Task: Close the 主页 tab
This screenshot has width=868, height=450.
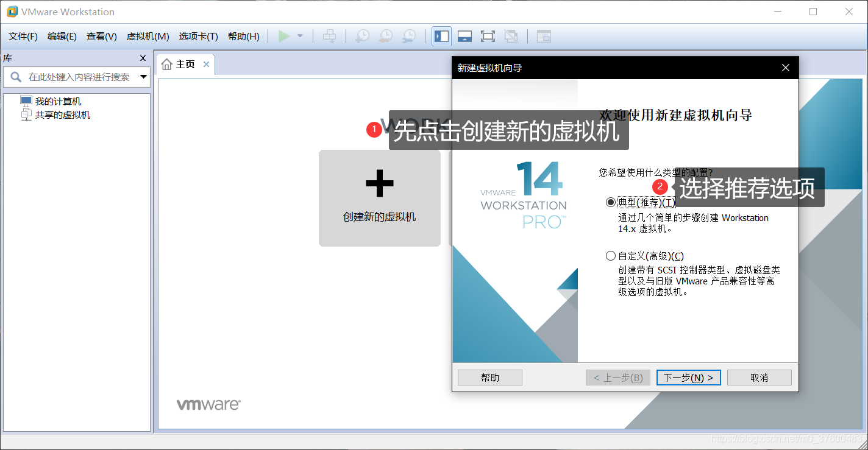Action: click(x=206, y=65)
